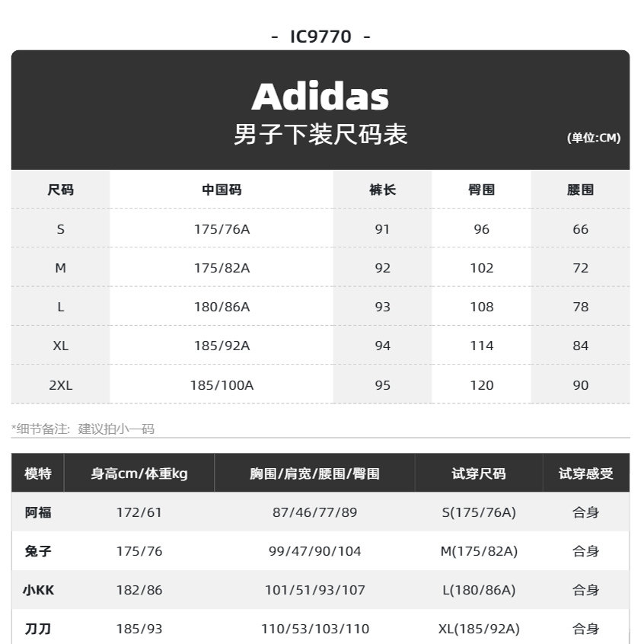This screenshot has width=644, height=644.
Task: Click the 185/100A China size cell
Action: tap(222, 384)
